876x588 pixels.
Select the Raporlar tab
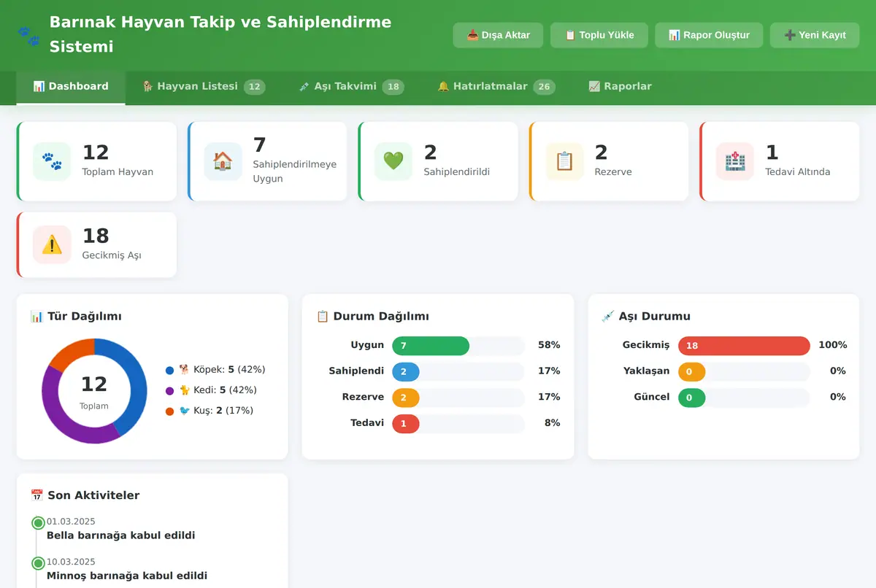[x=620, y=87]
